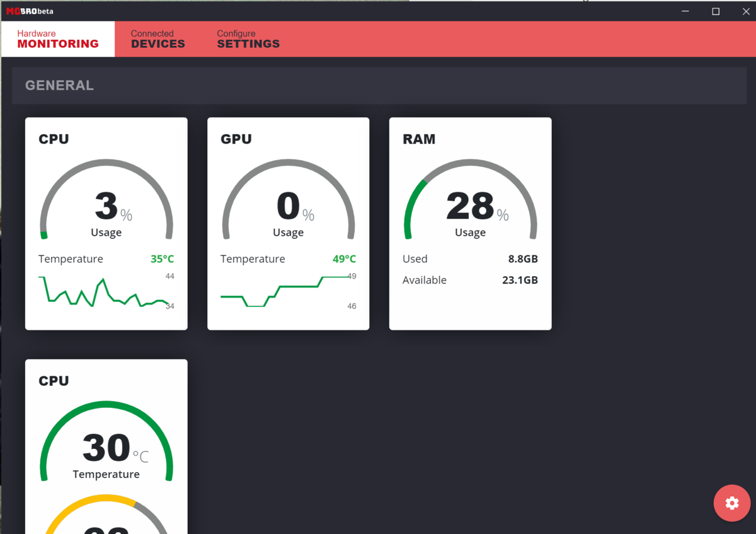
Task: Click the RAM Available value 23.1GB
Action: [520, 280]
